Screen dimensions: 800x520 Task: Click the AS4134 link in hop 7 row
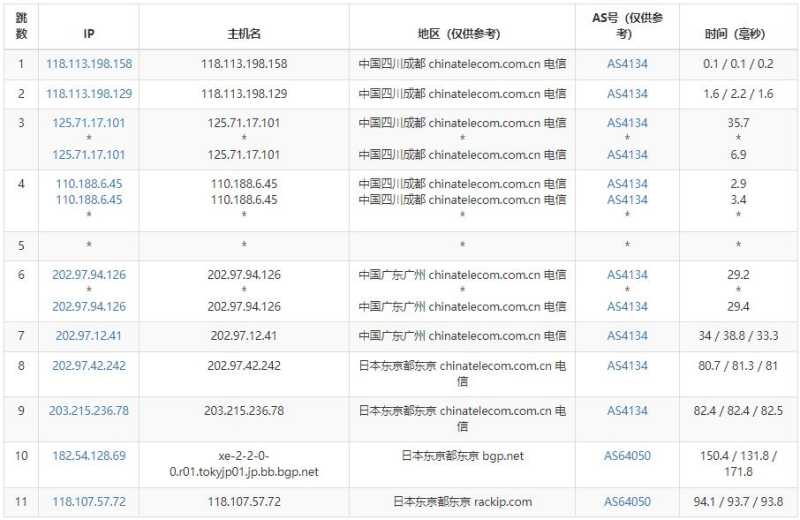627,336
